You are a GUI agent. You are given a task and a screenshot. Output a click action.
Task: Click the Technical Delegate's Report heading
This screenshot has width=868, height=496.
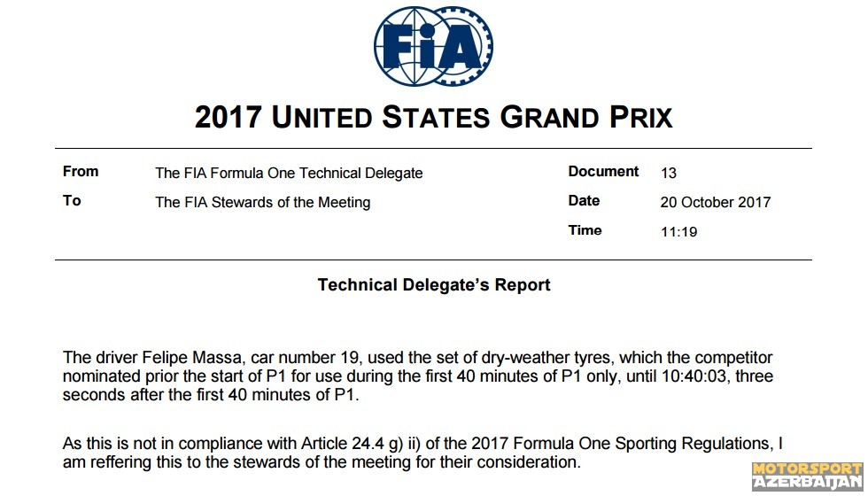click(434, 284)
